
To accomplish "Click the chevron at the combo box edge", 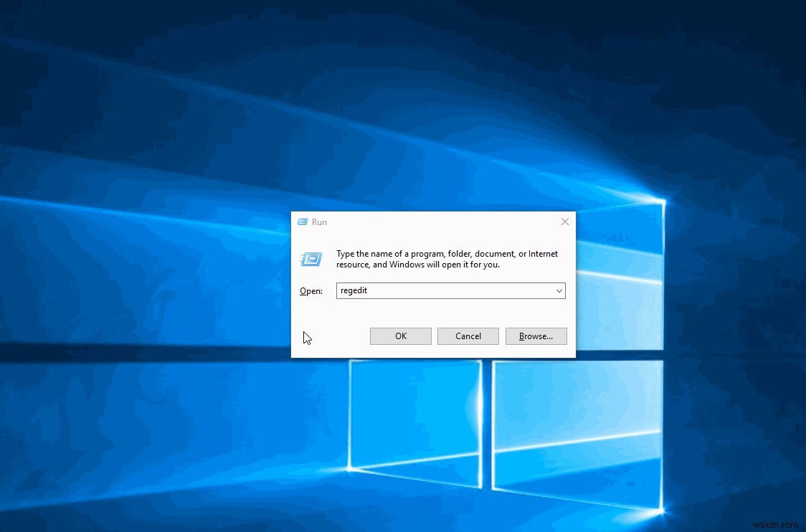I will [x=559, y=290].
